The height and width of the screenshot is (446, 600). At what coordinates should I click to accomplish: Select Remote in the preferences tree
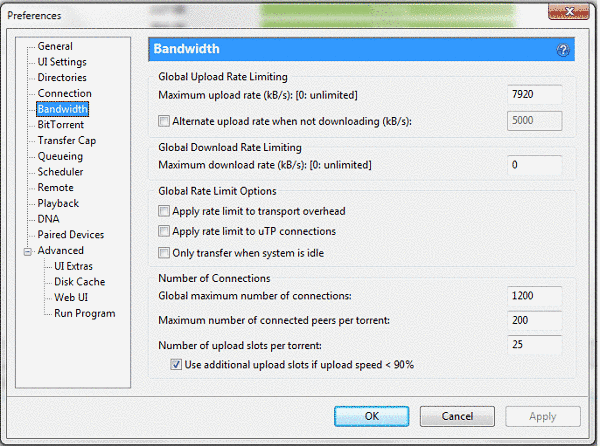point(55,188)
